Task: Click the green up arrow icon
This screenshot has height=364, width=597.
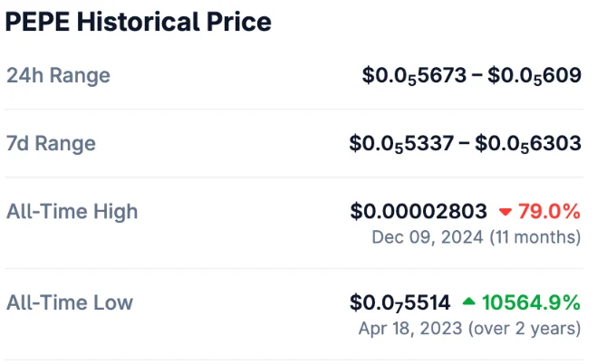Action: pos(468,302)
